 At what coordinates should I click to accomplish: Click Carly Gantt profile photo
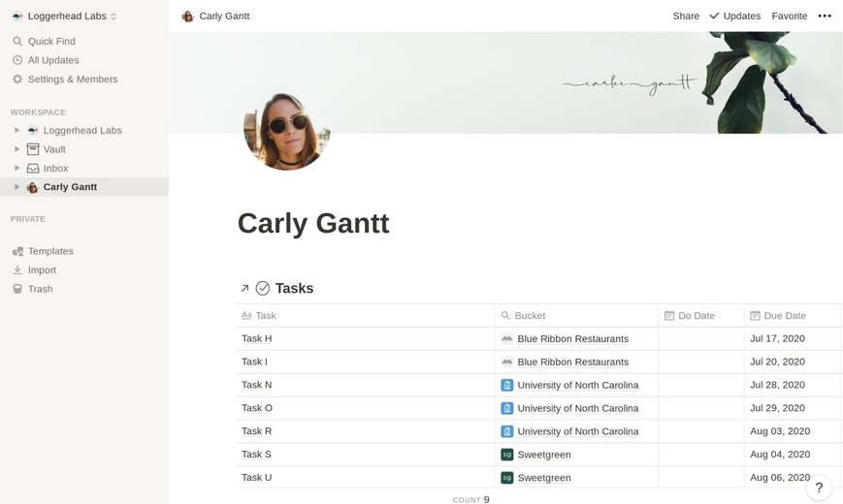point(286,131)
